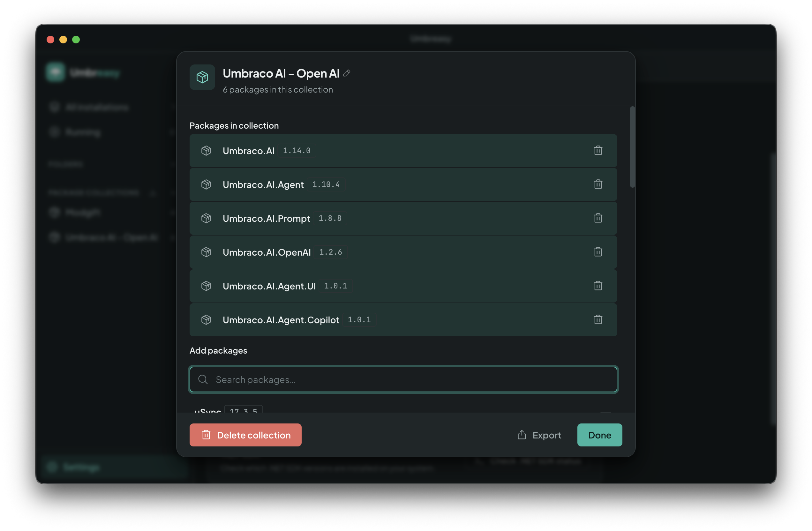812x531 pixels.
Task: Select the Umbraco.AI.Agent.Copilot package name
Action: point(281,320)
